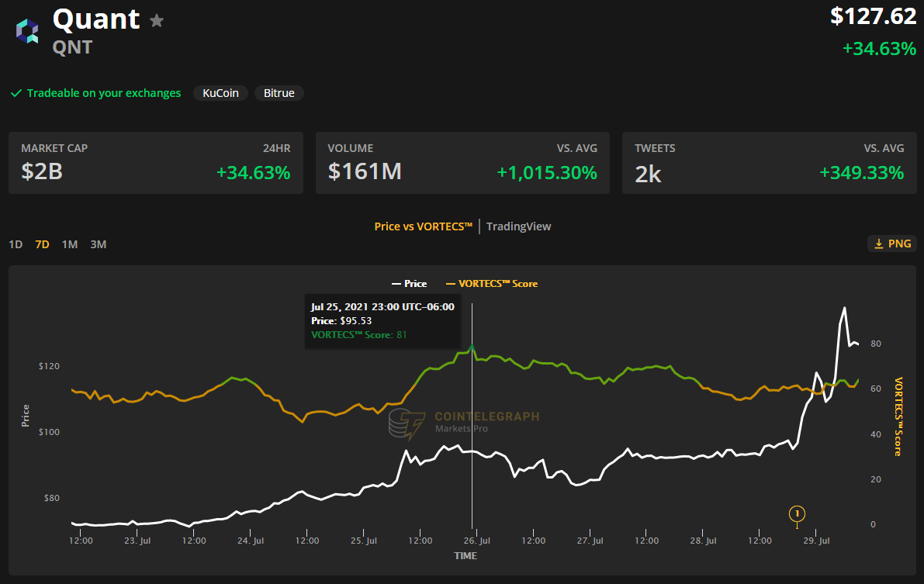This screenshot has height=584, width=924.
Task: Click the green tradeable checkmark icon
Action: click(16, 93)
